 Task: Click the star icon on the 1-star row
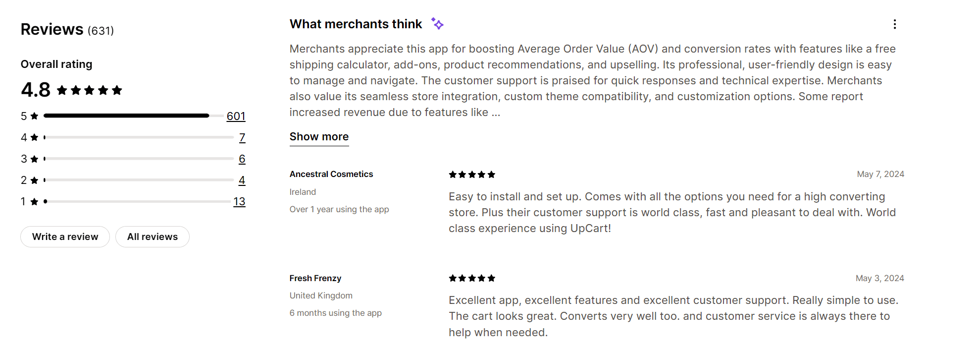tap(34, 201)
